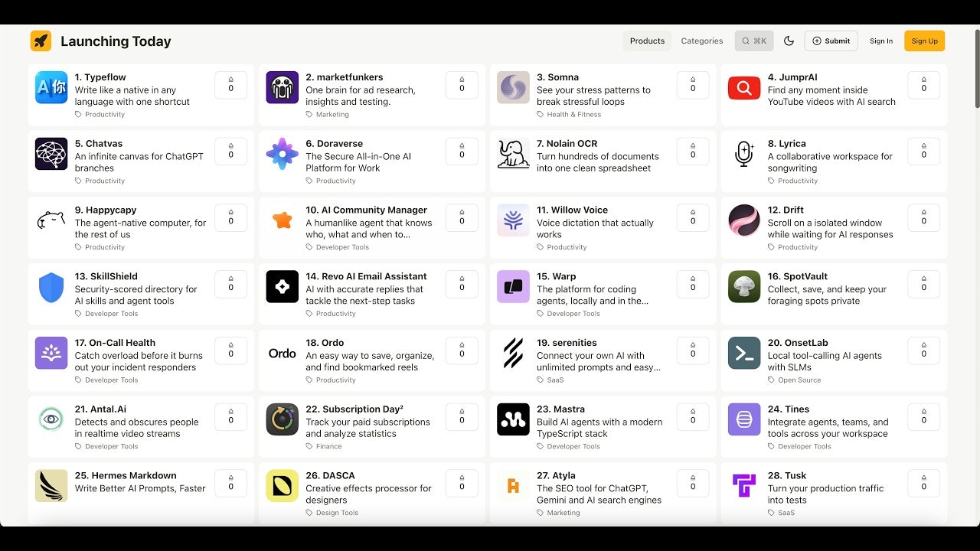Open the ⌘K search field
The width and height of the screenshot is (980, 551).
coord(754,41)
